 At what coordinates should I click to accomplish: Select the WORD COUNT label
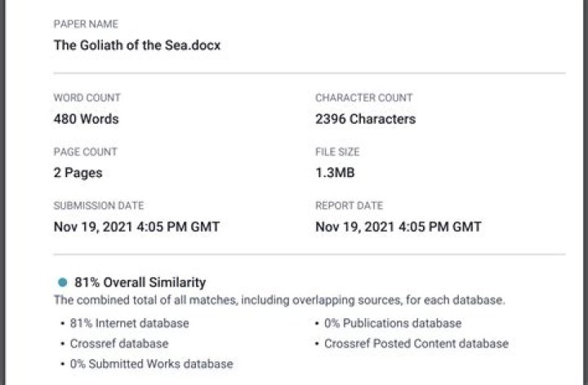(87, 98)
